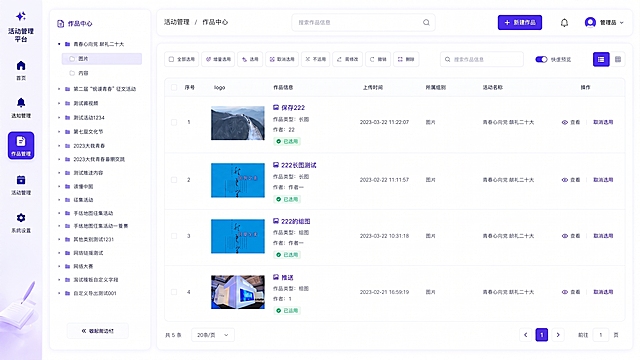Click the magnifier in the top search box

[426, 22]
